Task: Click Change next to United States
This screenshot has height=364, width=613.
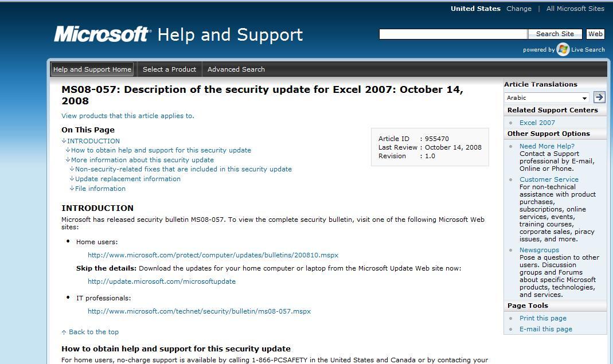Action: (518, 9)
